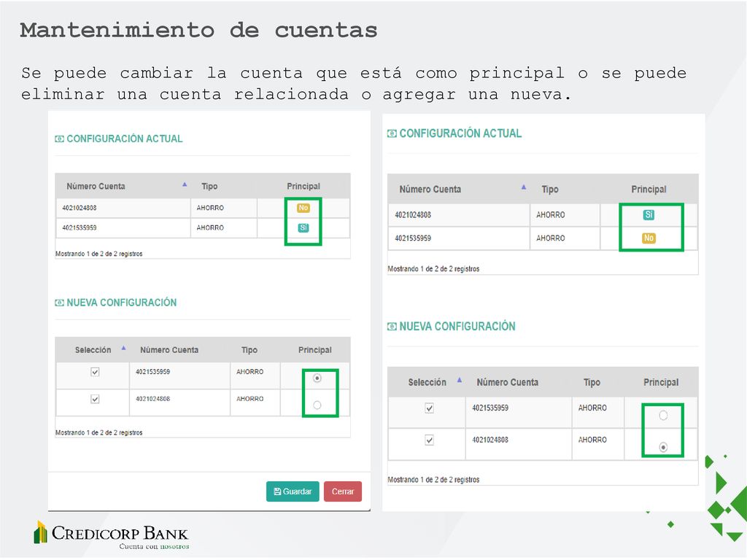
Task: Sort by Número Cuenta arrow in the right current table
Action: pyautogui.click(x=524, y=187)
